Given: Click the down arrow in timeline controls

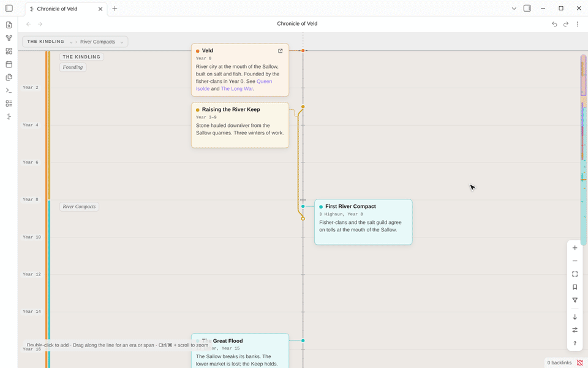Looking at the screenshot, I should click(x=575, y=317).
